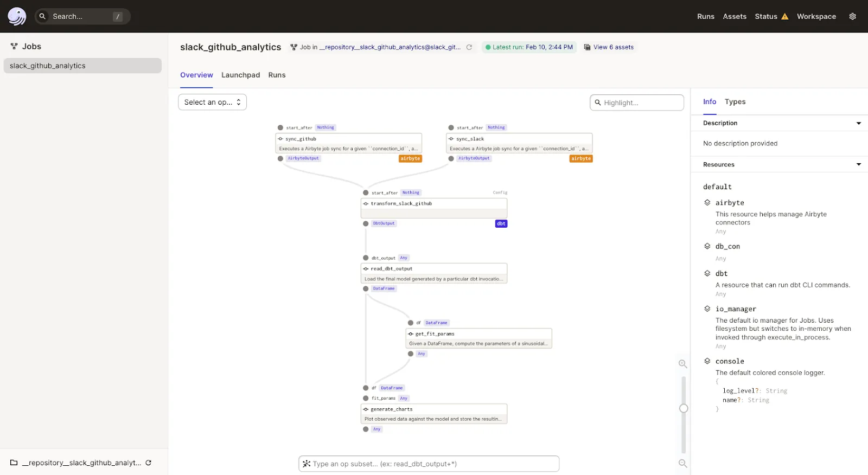
Task: Click the dbt_output input label
Action: click(383, 258)
